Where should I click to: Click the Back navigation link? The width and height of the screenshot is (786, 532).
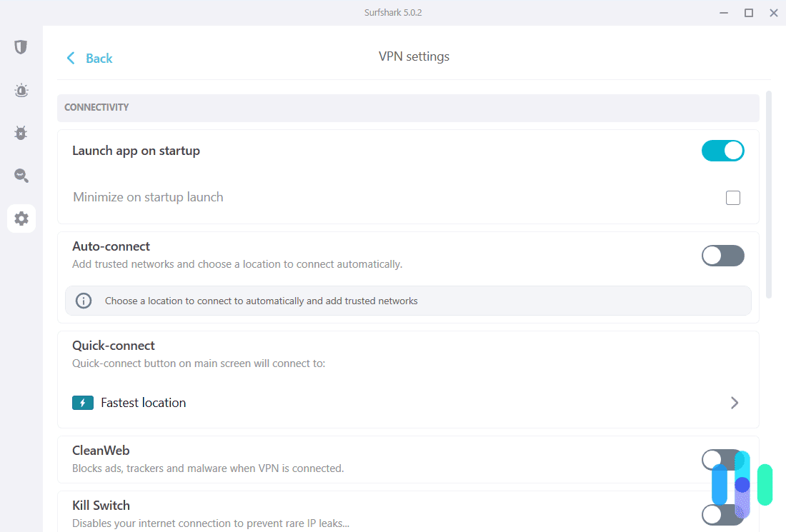click(x=99, y=58)
